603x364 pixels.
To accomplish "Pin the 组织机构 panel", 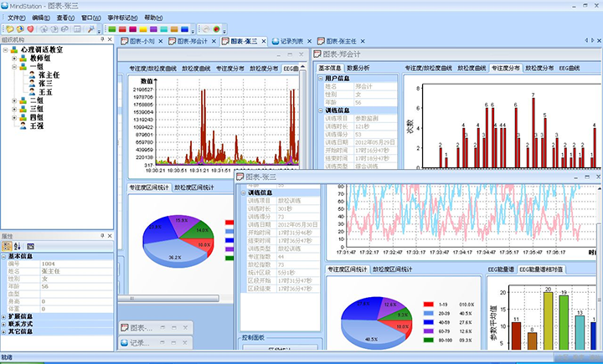I will pyautogui.click(x=100, y=39).
